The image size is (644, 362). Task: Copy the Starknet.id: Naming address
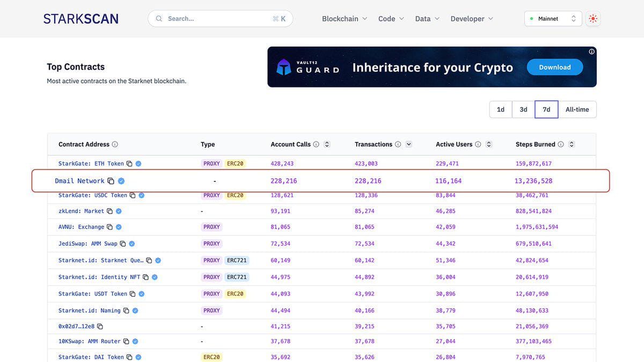tap(126, 311)
